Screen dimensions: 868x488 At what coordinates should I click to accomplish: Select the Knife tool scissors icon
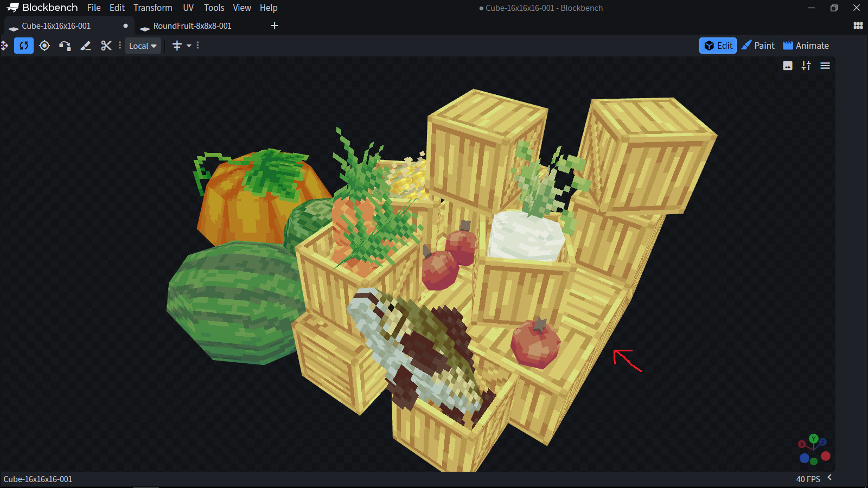click(106, 46)
